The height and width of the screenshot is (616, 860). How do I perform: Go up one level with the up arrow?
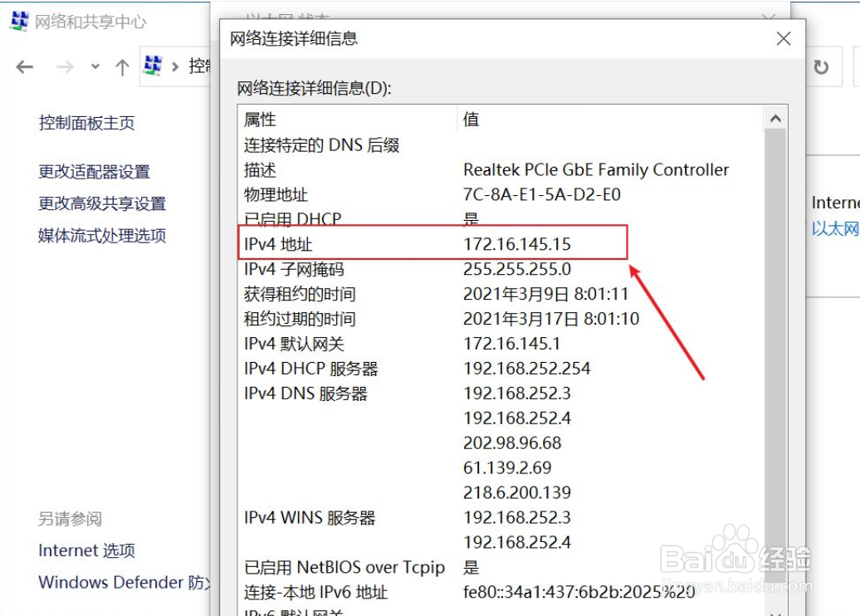click(122, 66)
